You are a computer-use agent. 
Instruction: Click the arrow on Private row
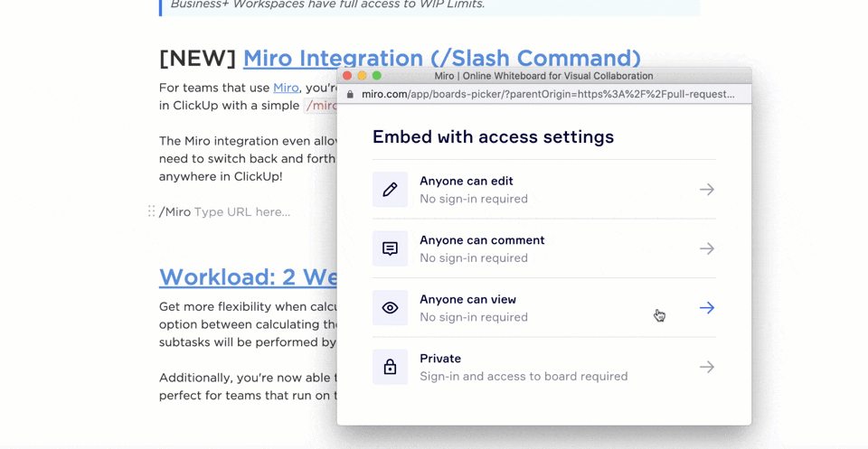click(x=706, y=367)
